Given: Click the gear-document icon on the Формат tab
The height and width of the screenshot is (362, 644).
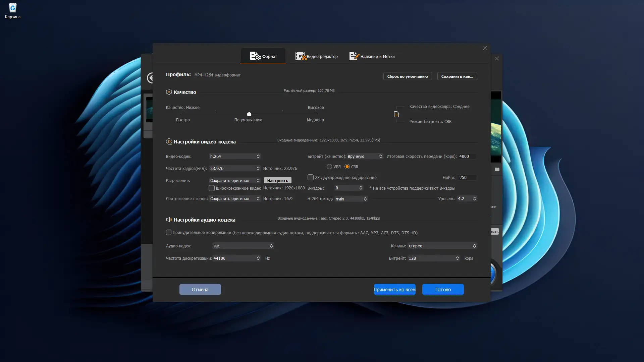Looking at the screenshot, I should coord(255,56).
